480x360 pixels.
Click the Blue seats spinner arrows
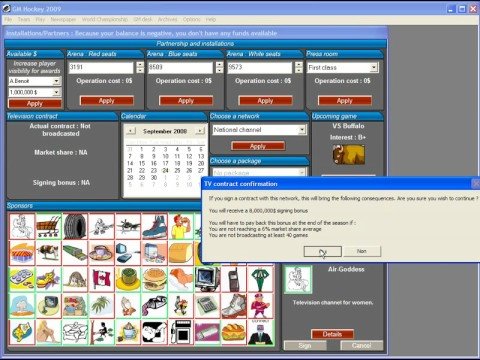click(220, 67)
